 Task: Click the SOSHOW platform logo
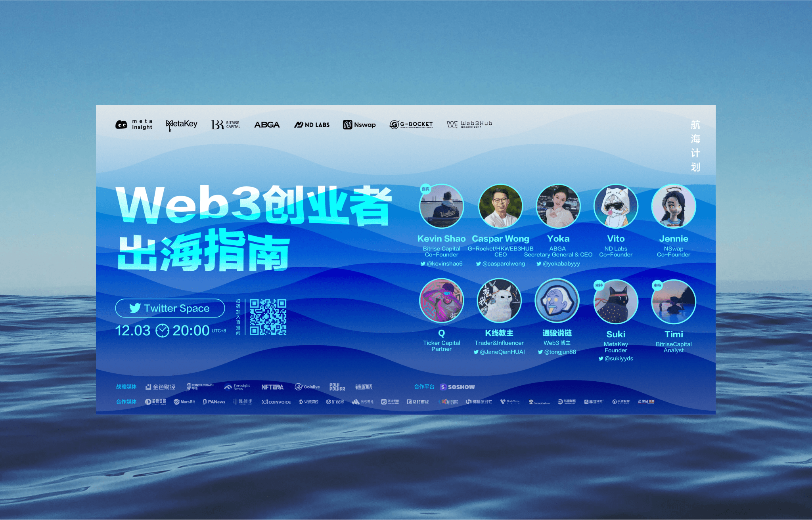(457, 387)
